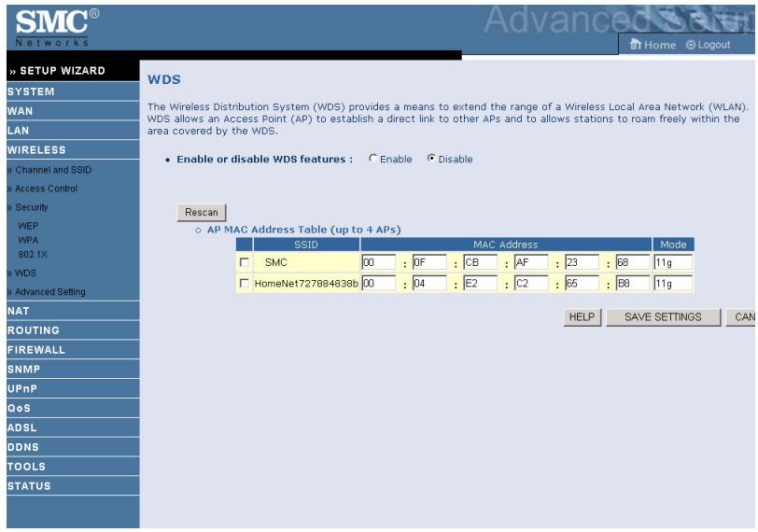
Task: Open Channel and SSID submenu
Action: [53, 170]
